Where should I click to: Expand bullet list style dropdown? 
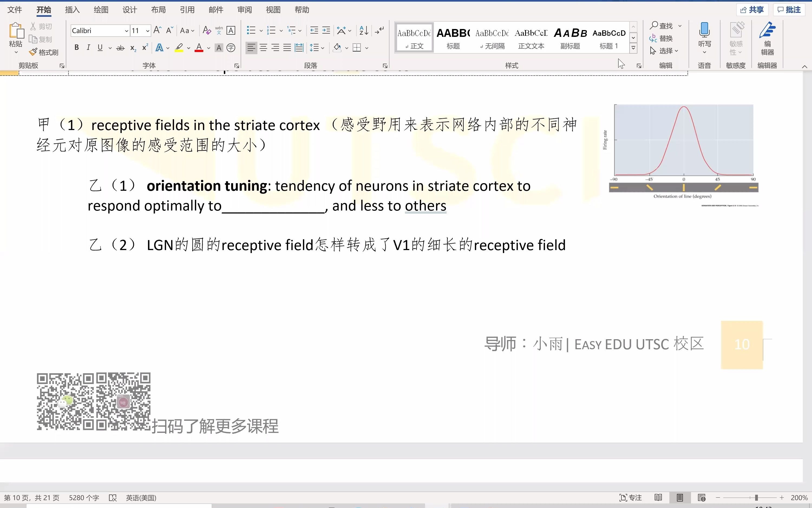pos(261,31)
